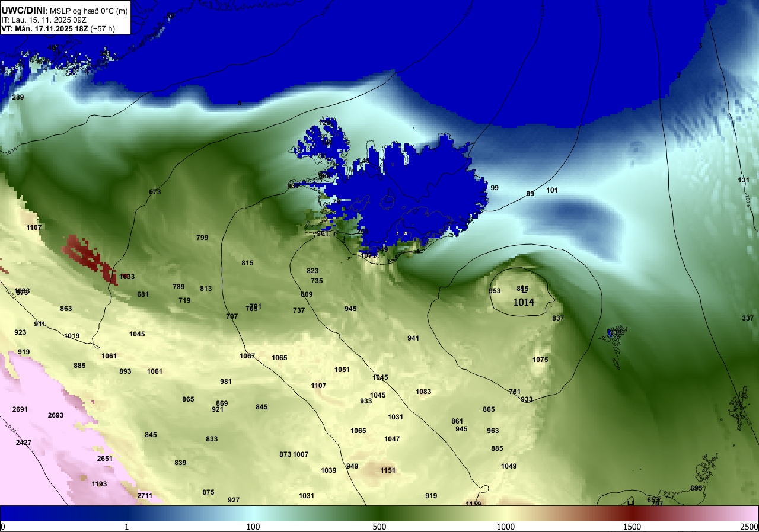Click the height value '2691'
The image size is (759, 532).
tap(20, 409)
